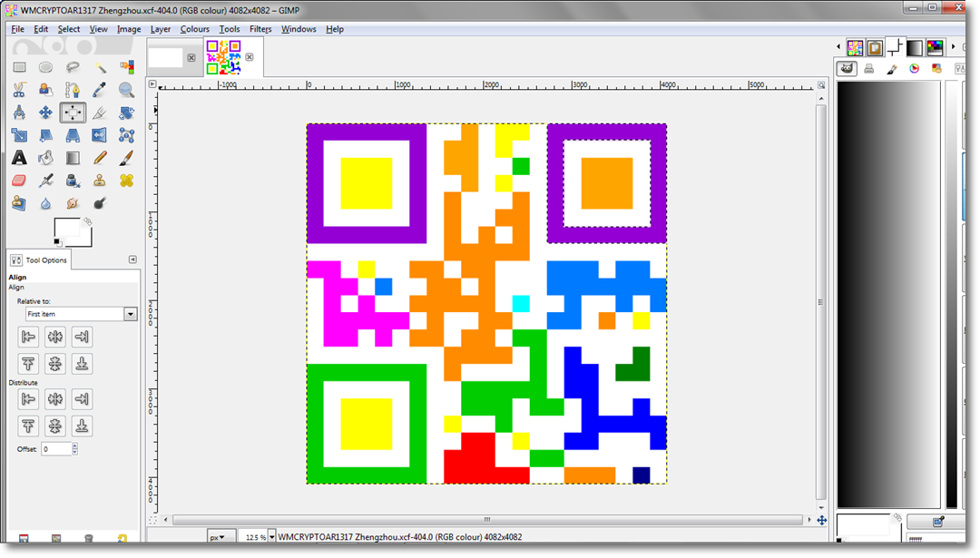Screen dimensions: 980x558
Task: Select the Perspective Clone tool
Action: 19,203
